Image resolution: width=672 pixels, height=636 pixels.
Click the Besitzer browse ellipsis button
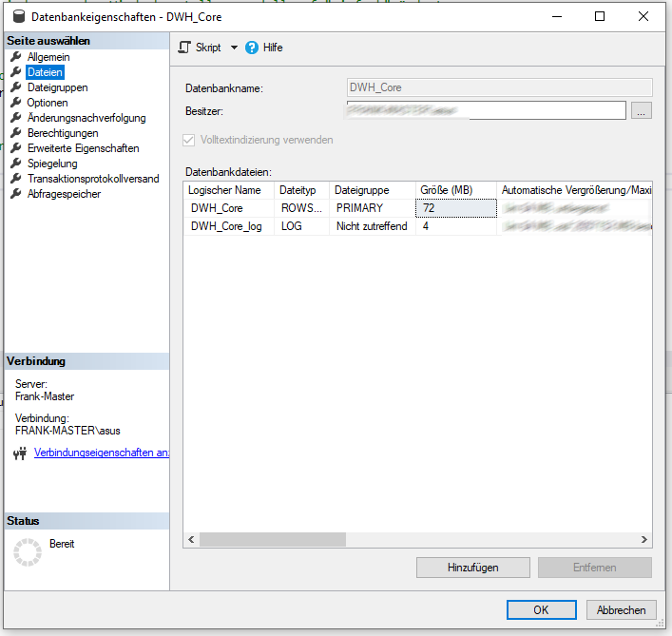point(642,111)
